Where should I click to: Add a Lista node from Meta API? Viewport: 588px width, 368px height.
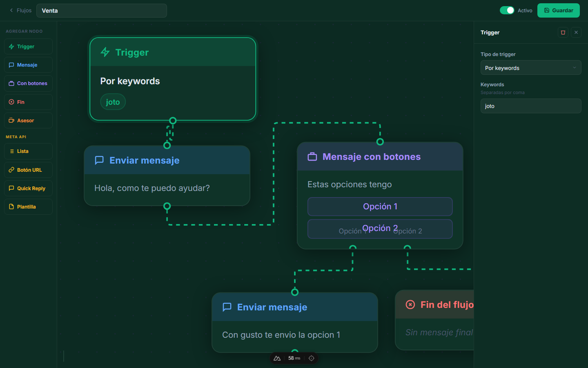coord(28,151)
